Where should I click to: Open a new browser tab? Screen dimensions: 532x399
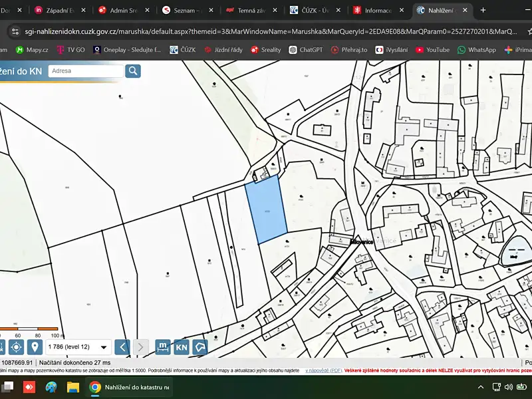click(x=483, y=10)
